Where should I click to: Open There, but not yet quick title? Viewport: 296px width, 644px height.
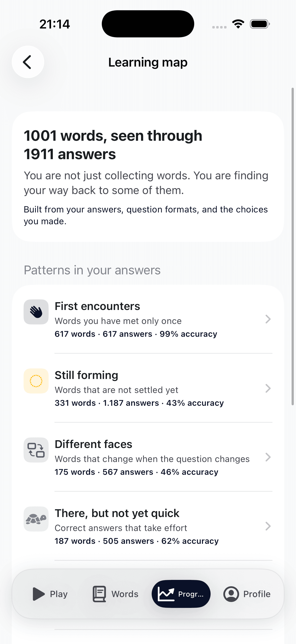click(117, 513)
